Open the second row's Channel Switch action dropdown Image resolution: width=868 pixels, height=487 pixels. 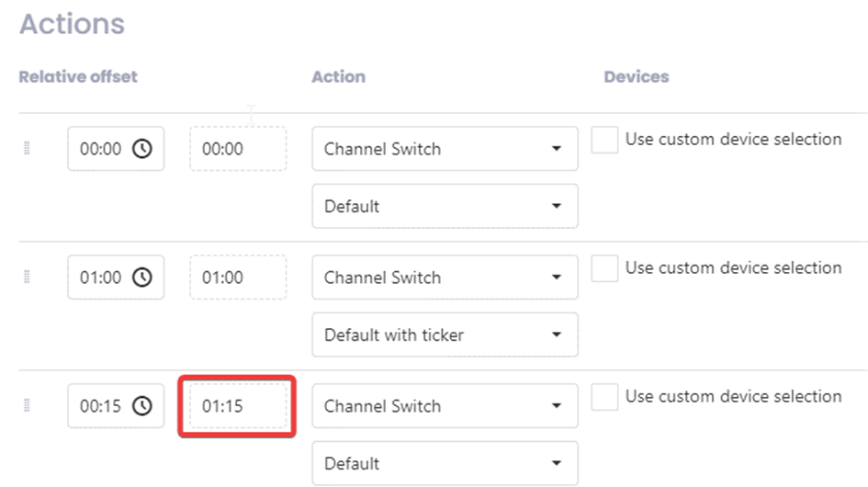[x=445, y=277]
